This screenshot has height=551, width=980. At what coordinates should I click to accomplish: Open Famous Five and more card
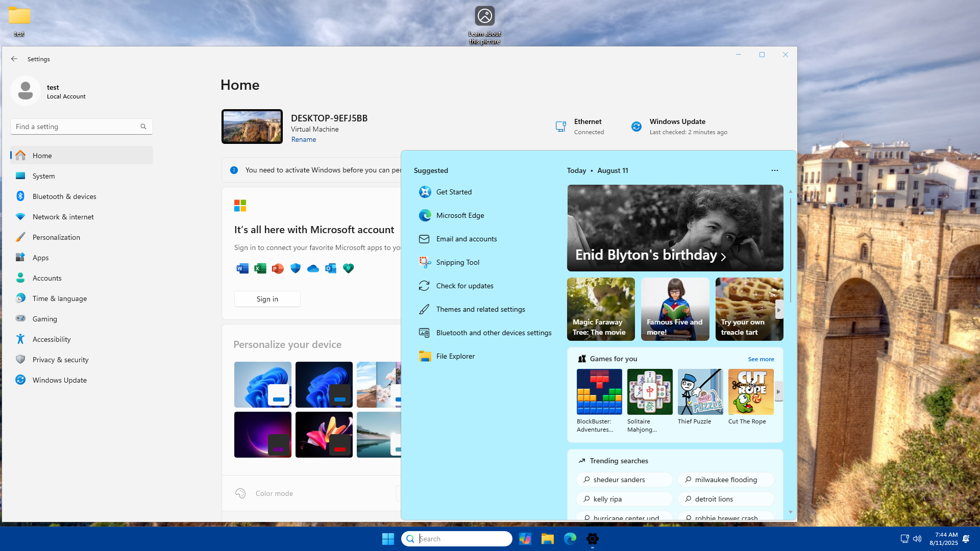(675, 309)
